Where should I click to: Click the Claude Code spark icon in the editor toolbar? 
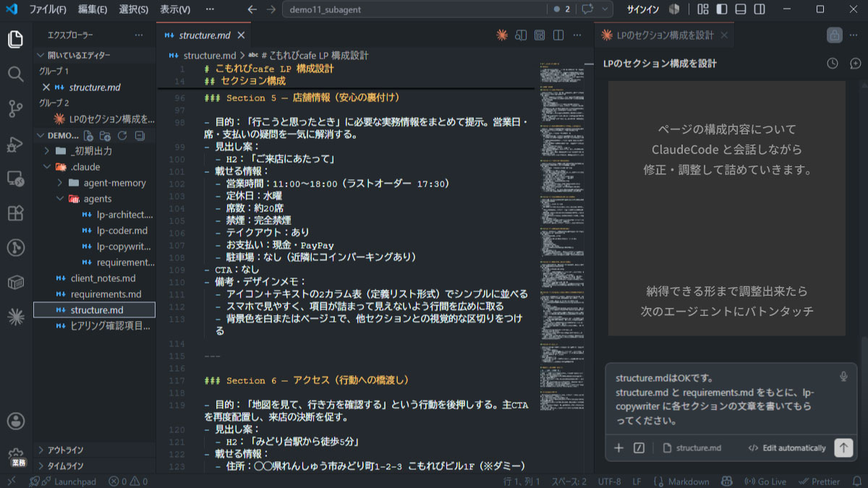[502, 35]
